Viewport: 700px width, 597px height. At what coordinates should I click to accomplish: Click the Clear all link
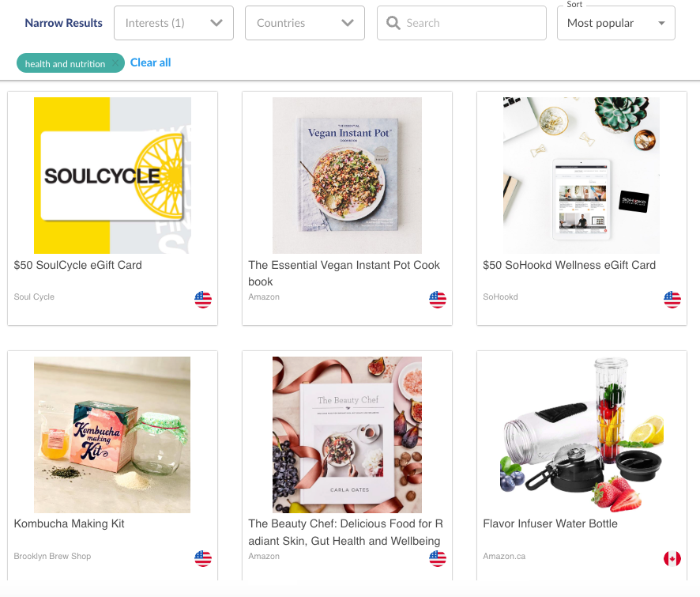(150, 62)
